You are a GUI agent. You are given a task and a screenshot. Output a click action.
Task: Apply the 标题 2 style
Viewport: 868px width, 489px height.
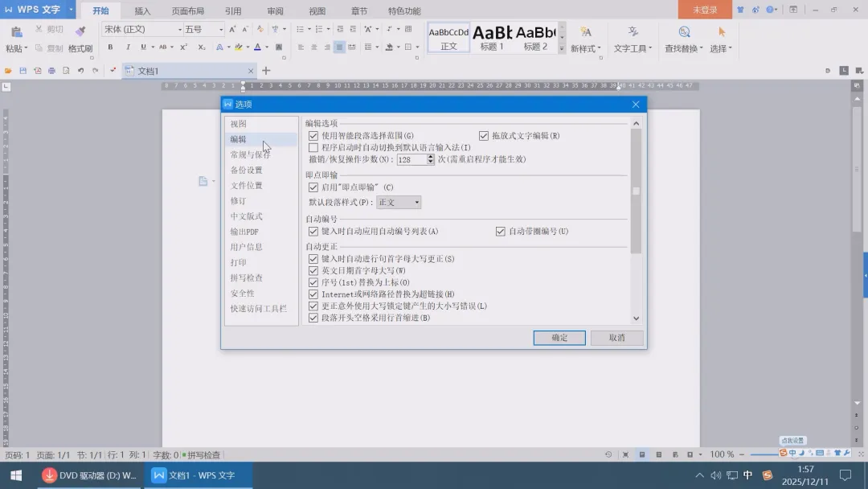coord(535,38)
